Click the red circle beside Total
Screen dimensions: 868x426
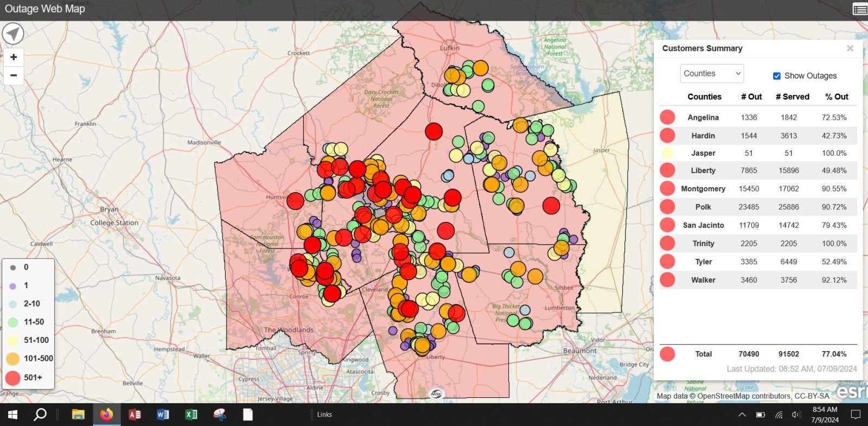[667, 354]
